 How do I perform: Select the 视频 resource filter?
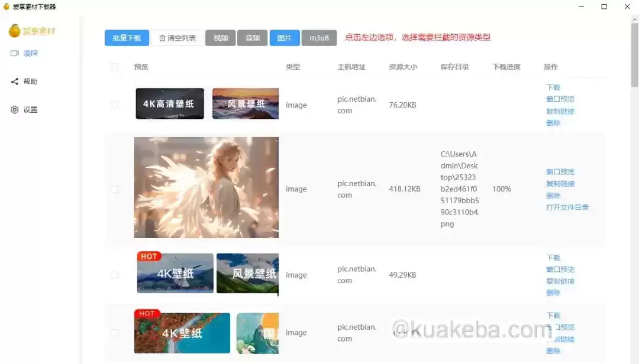click(x=220, y=37)
